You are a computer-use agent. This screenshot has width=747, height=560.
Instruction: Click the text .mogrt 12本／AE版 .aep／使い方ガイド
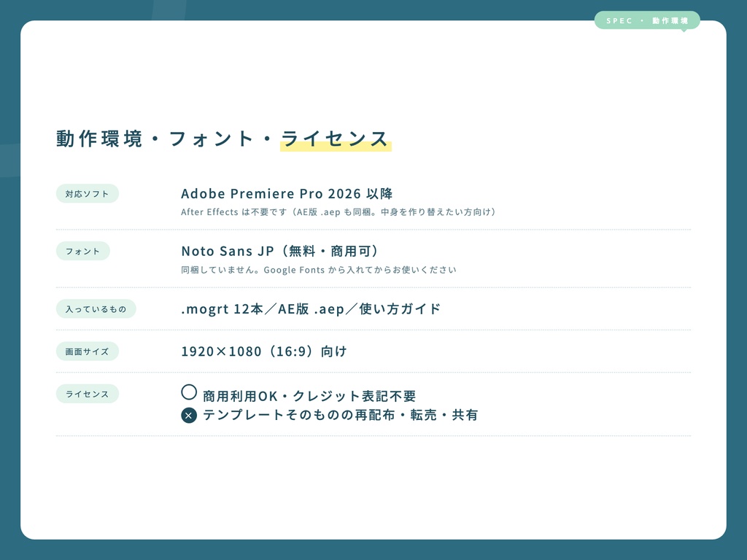click(x=311, y=309)
